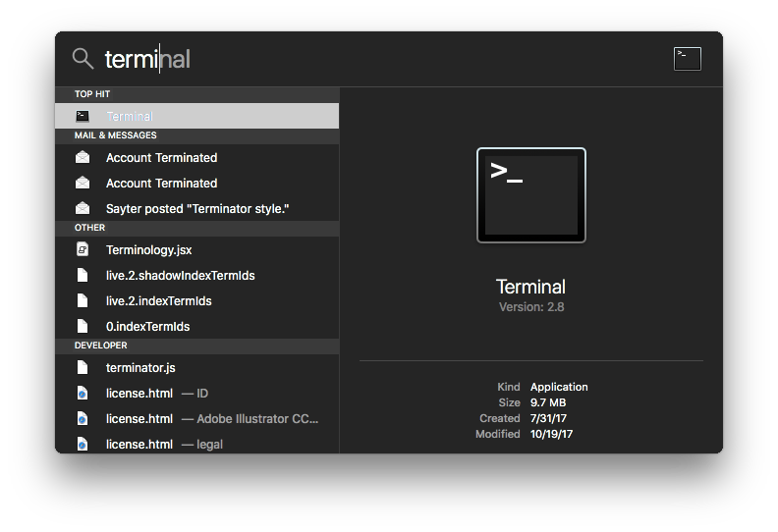778x532 pixels.
Task: Select license.html — ID result
Action: point(197,394)
